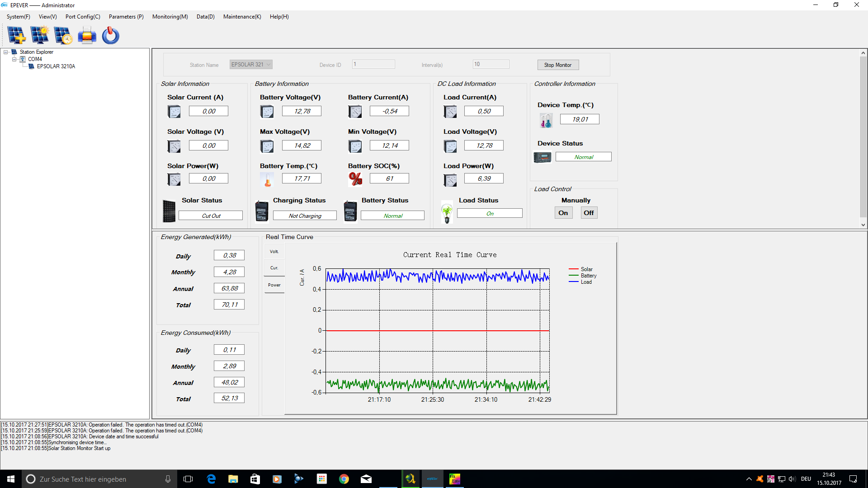Open the Parameters (P) menu
868x488 pixels.
(x=126, y=17)
